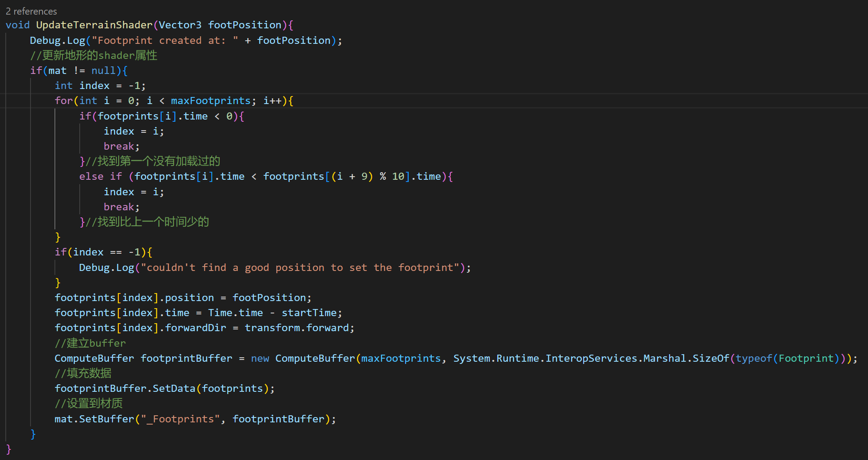The height and width of the screenshot is (460, 868).
Task: Click "mat.SetBuffer" method call
Action: (94, 419)
